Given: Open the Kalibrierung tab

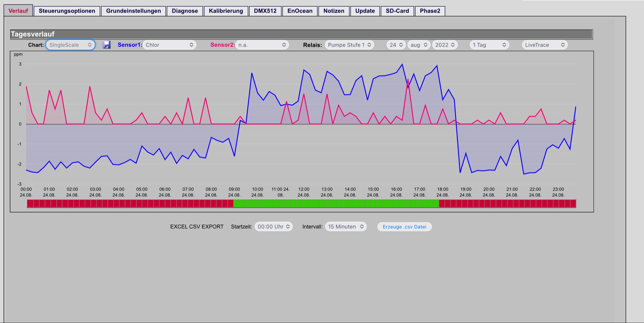Looking at the screenshot, I should 226,11.
